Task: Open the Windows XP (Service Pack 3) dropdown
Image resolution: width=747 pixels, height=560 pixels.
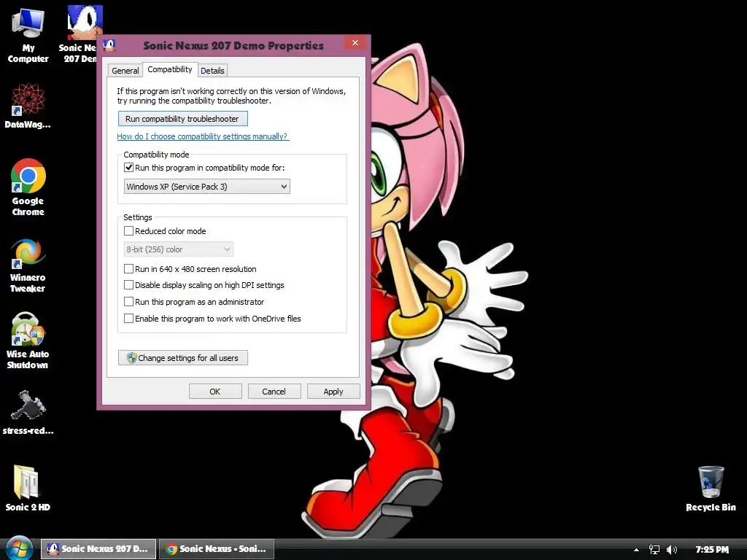Action: point(206,187)
